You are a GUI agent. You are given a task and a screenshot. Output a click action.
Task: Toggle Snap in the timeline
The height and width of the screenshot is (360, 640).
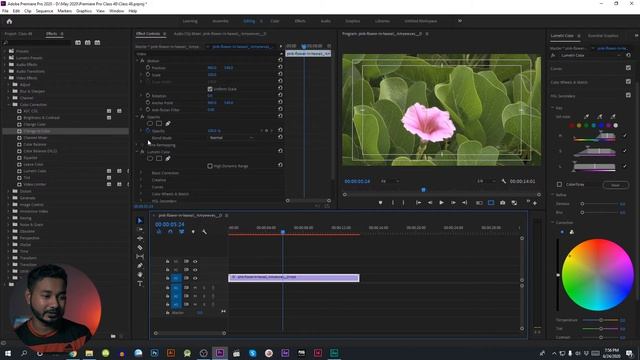(x=170, y=232)
